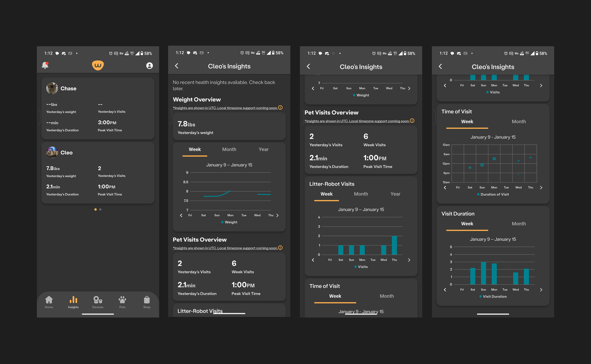Go to next week on Visit Duration chart

pyautogui.click(x=541, y=290)
